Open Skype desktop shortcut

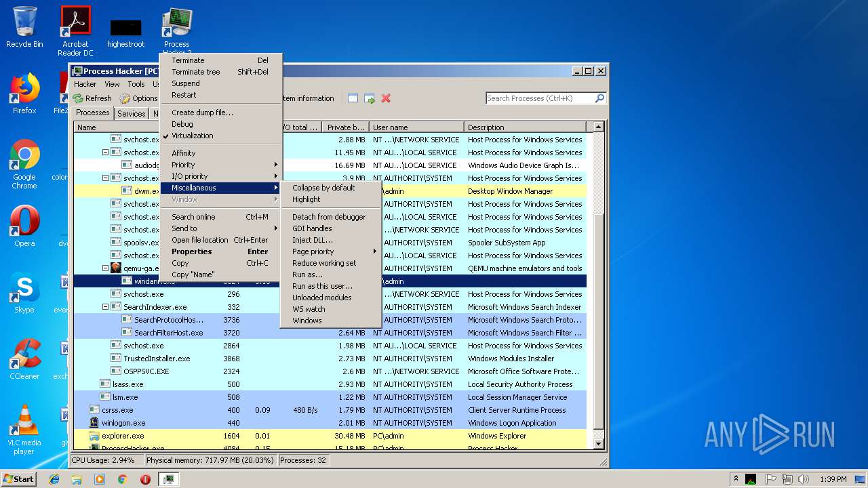[x=24, y=293]
